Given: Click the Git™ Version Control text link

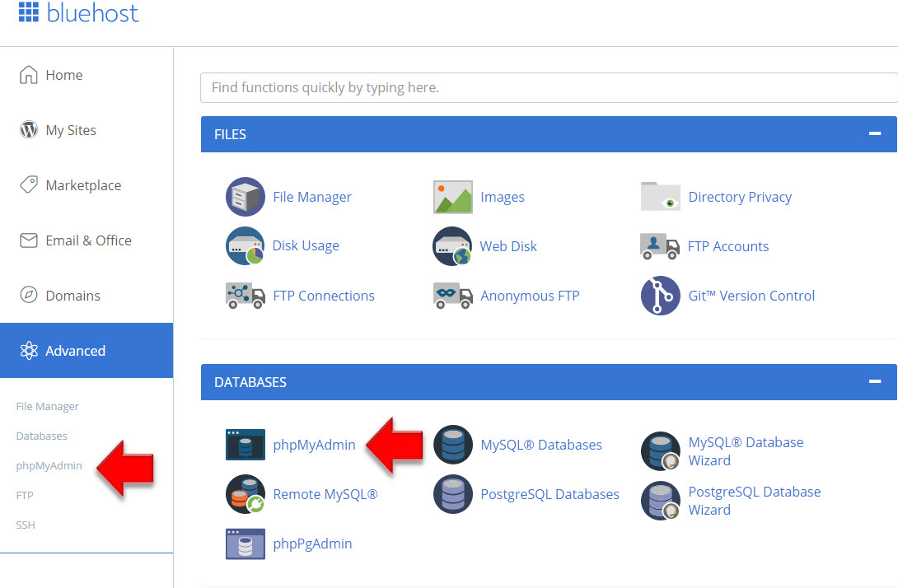Looking at the screenshot, I should (751, 296).
